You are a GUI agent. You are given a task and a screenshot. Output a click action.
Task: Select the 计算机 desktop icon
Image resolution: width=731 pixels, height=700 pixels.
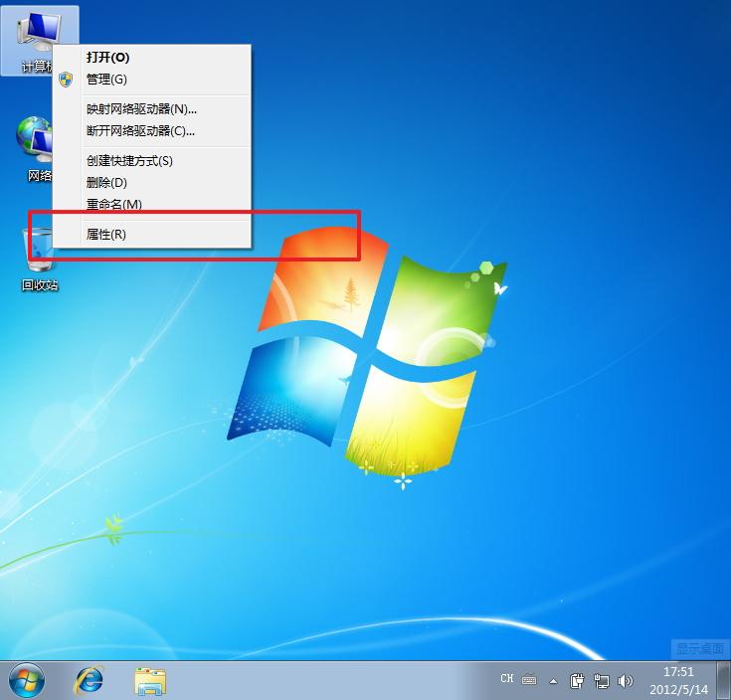coord(39,41)
